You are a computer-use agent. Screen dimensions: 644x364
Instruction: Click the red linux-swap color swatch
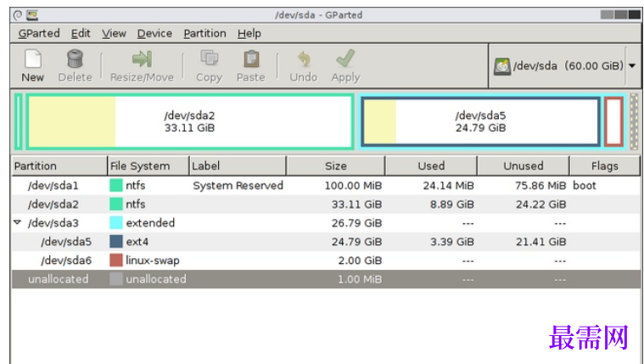coord(116,260)
